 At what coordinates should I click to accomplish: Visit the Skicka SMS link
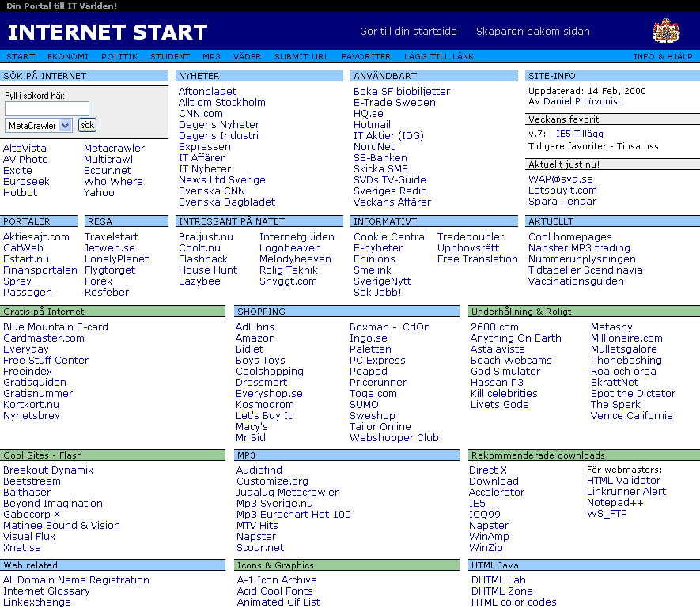(x=380, y=168)
